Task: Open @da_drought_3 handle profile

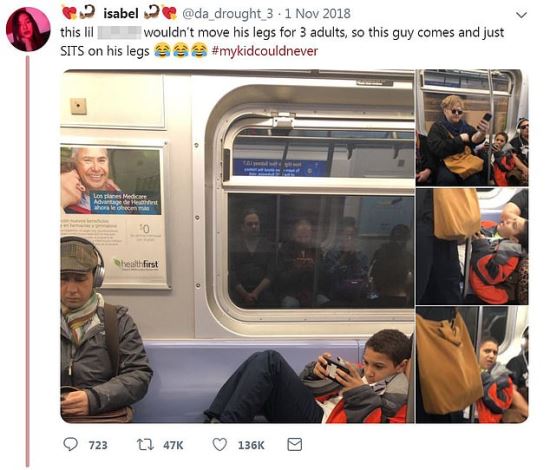Action: click(227, 14)
